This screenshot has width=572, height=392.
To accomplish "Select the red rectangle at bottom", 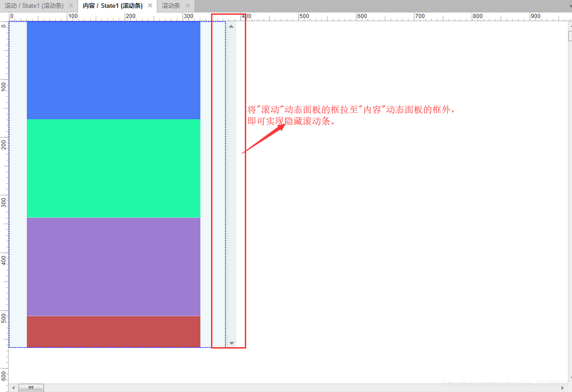I will tap(113, 331).
